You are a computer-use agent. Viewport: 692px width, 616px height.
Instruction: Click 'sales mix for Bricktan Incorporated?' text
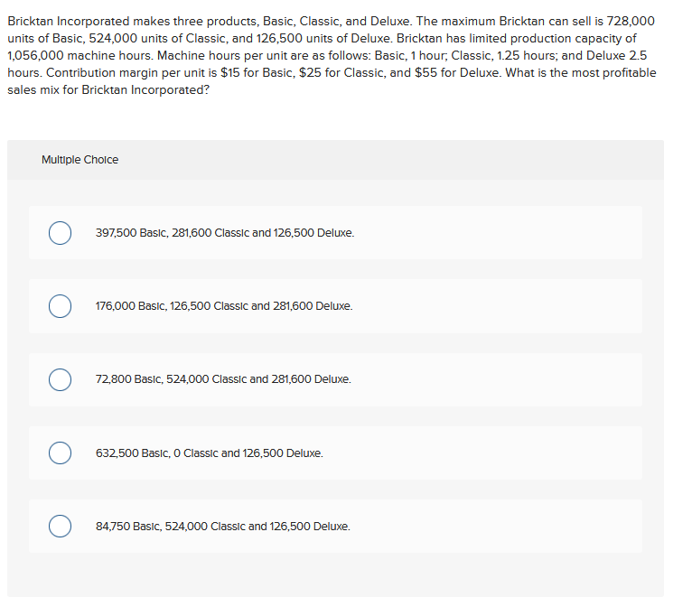pyautogui.click(x=108, y=90)
